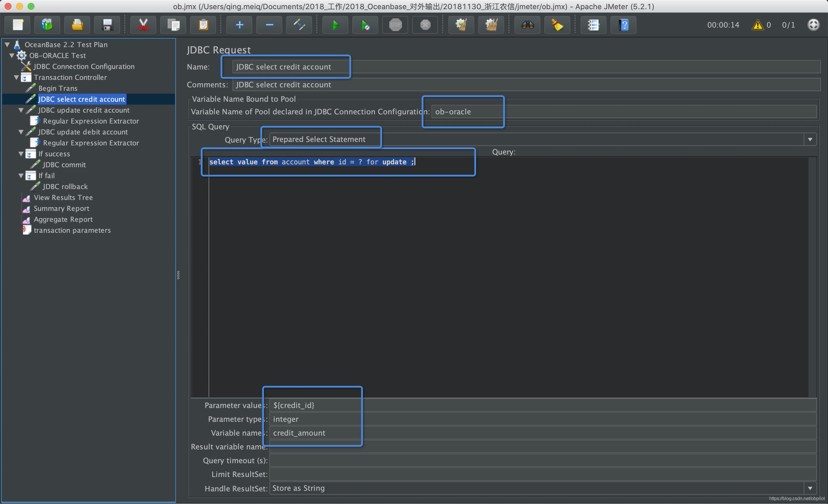Select JDBC Connection Configuration item
The height and width of the screenshot is (504, 828).
click(x=85, y=66)
